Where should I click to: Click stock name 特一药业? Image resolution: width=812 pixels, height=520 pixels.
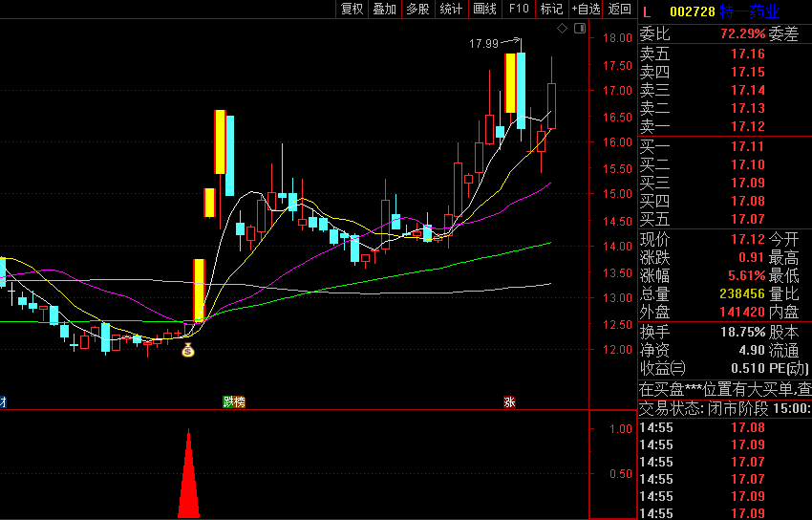pyautogui.click(x=749, y=11)
